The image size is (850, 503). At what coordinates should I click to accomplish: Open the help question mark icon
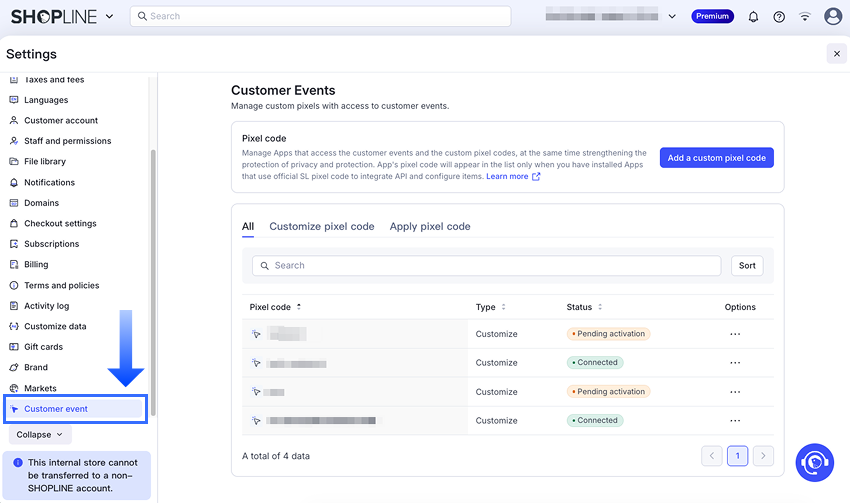779,17
